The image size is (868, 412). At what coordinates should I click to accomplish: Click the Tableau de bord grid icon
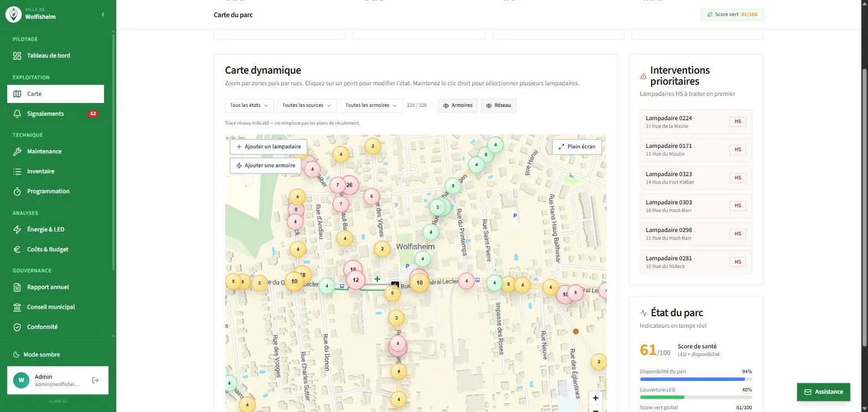click(x=17, y=56)
